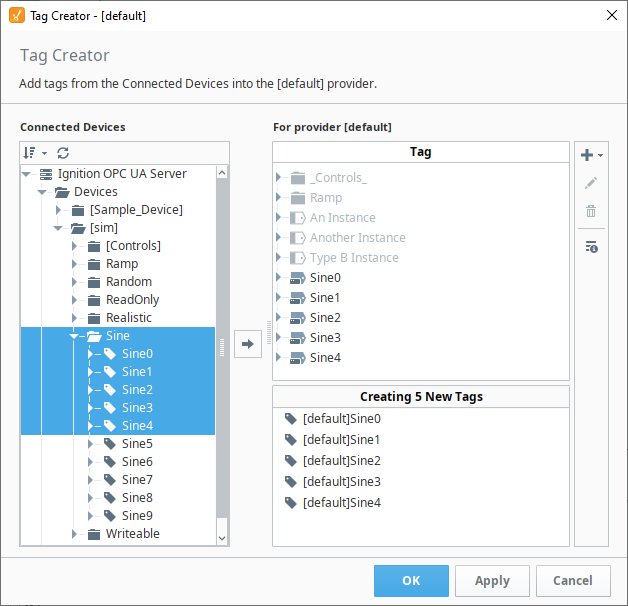Viewport: 628px width, 606px height.
Task: Expand Sine1 in the provider Tag list
Action: [278, 297]
